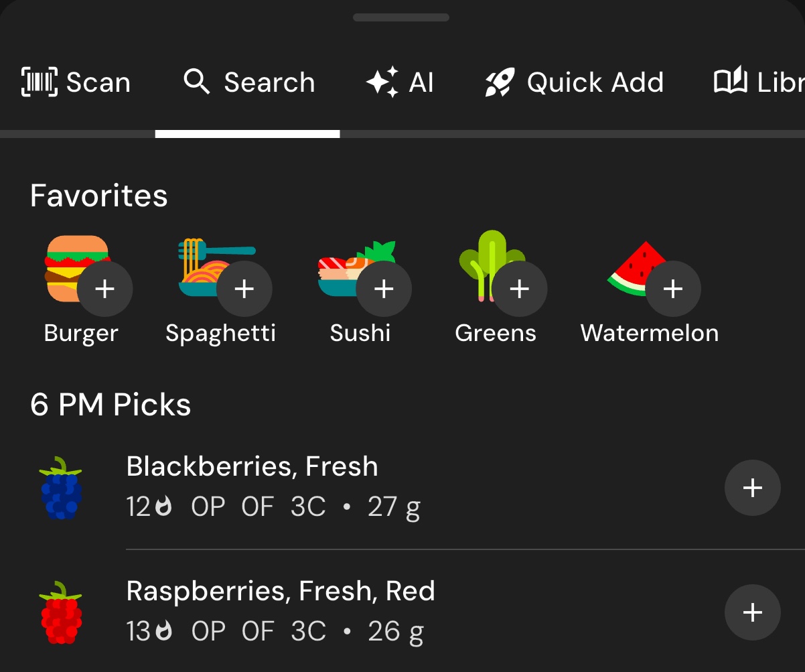This screenshot has width=805, height=672.
Task: Add Watermelon from favorites
Action: click(673, 289)
